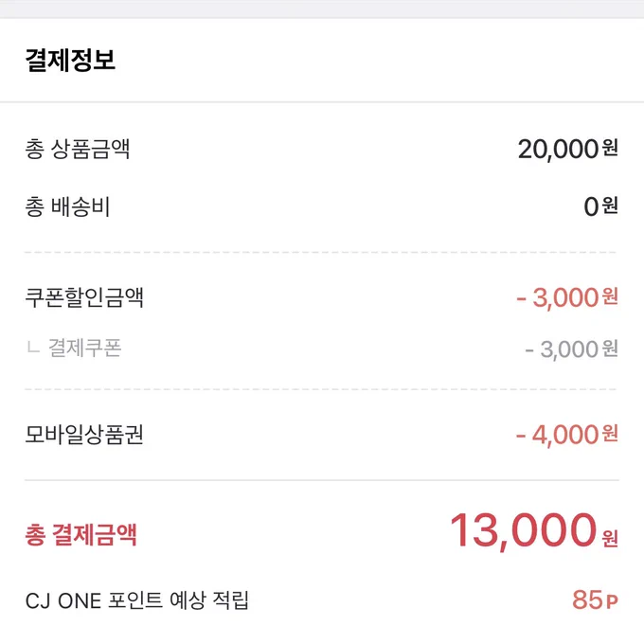Click the 20,000원 product total

567,149
